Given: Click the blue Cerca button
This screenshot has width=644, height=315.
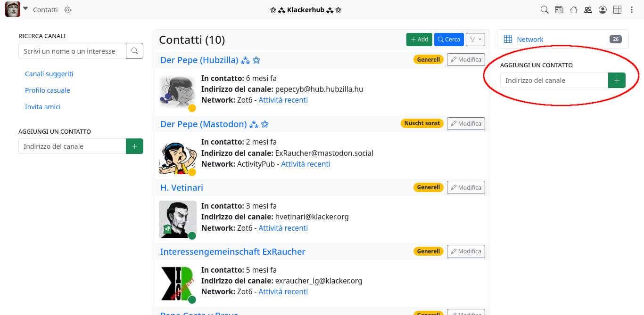Looking at the screenshot, I should click(x=449, y=40).
